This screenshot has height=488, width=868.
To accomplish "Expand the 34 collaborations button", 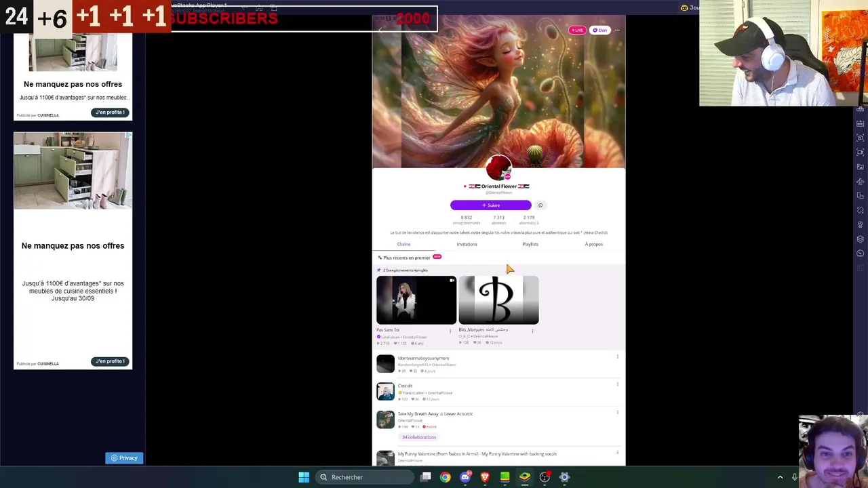I will point(419,437).
